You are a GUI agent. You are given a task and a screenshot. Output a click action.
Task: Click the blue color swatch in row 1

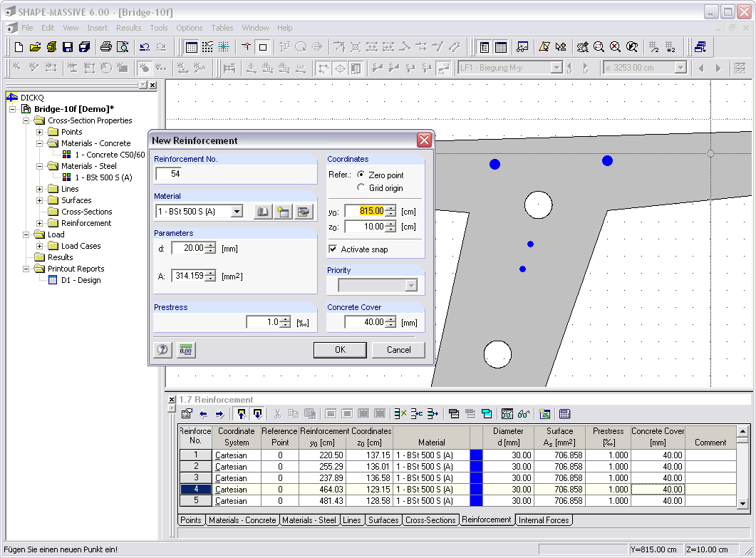476,455
